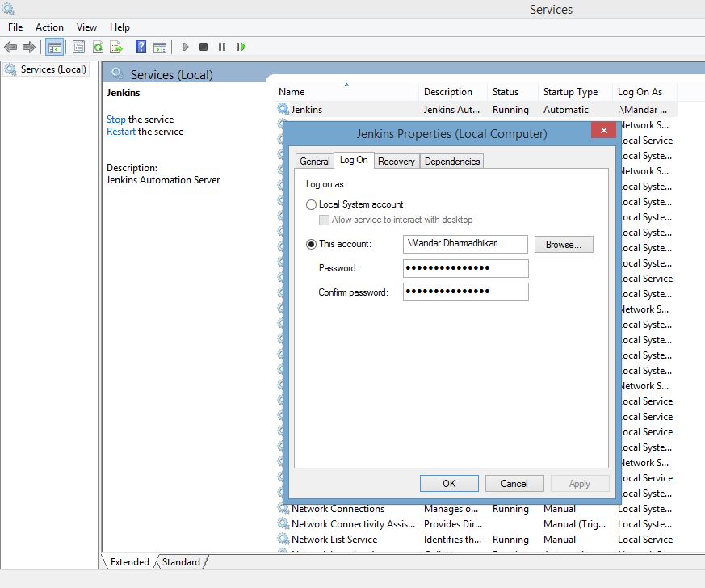Click the Restart Service toolbar icon

pyautogui.click(x=241, y=47)
